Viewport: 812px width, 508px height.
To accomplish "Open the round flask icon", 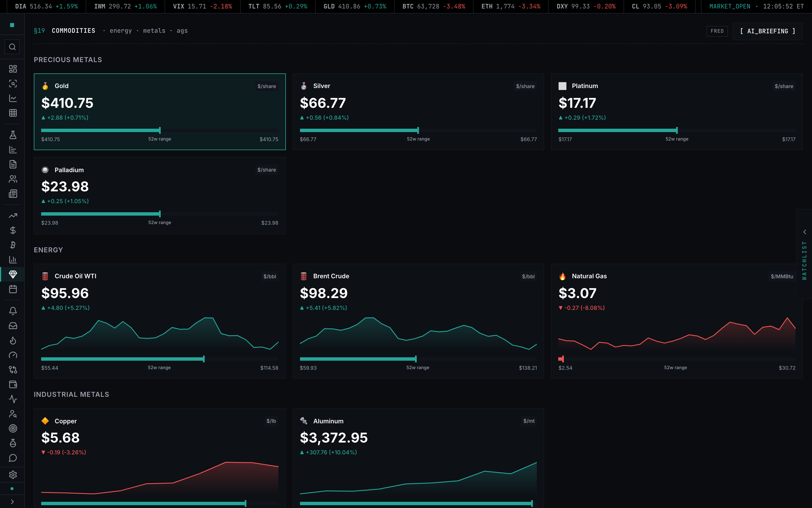I will 13,443.
